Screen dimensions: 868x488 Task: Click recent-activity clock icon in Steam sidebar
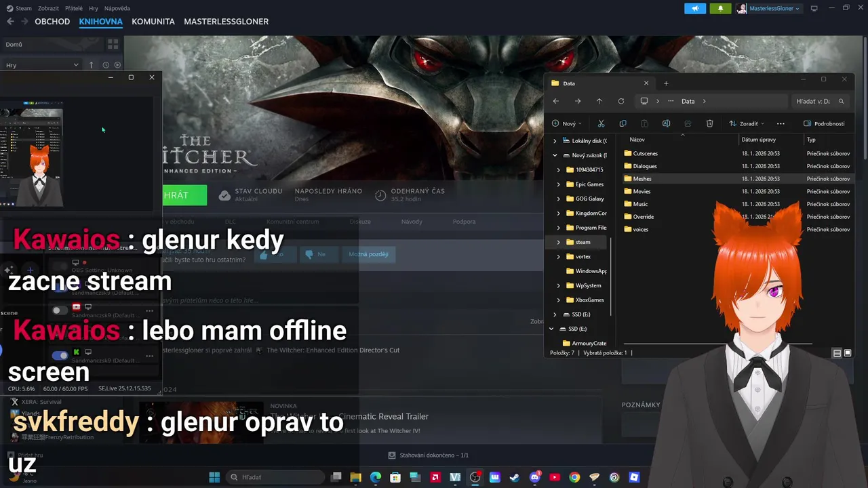point(106,65)
